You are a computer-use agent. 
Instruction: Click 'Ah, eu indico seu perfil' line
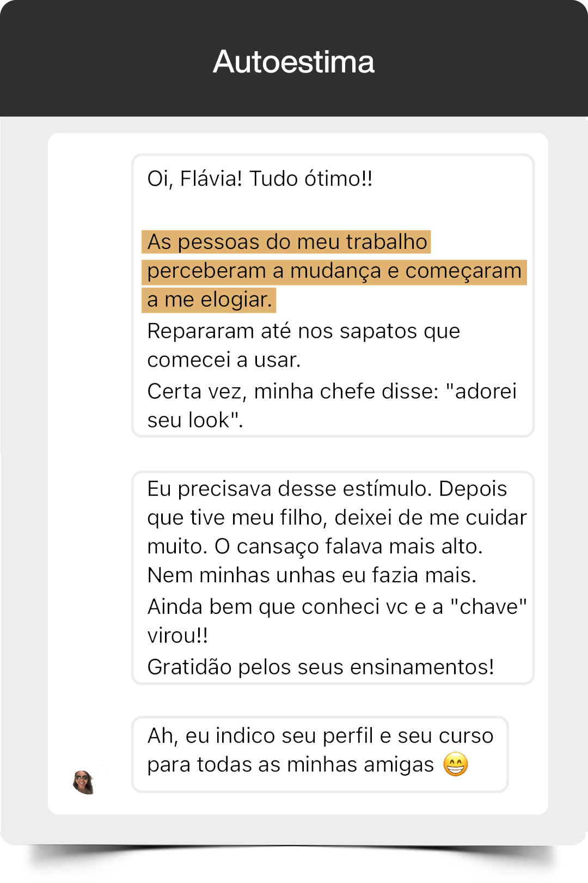[x=321, y=736]
